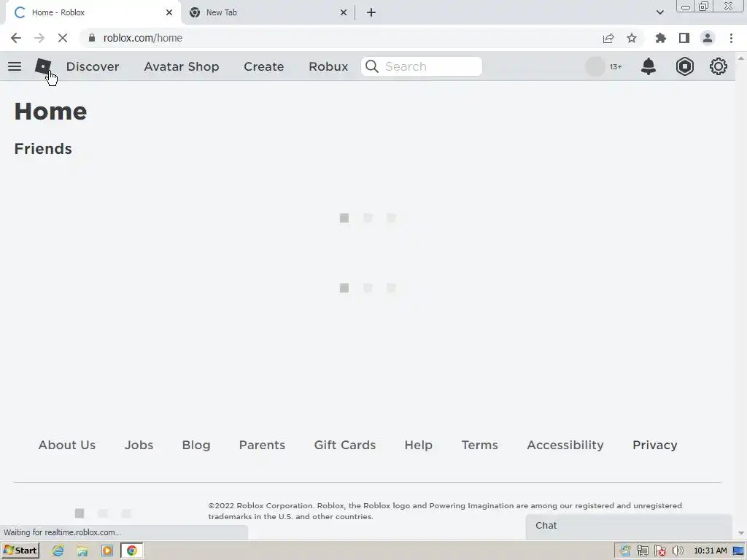Click the browser forward arrow

click(39, 38)
